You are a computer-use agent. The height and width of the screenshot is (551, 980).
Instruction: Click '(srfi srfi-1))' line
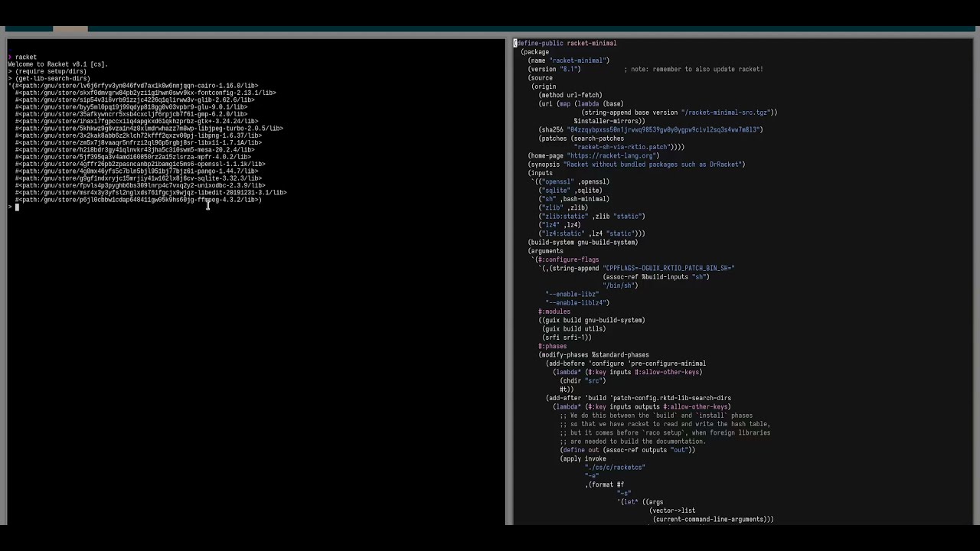point(567,337)
